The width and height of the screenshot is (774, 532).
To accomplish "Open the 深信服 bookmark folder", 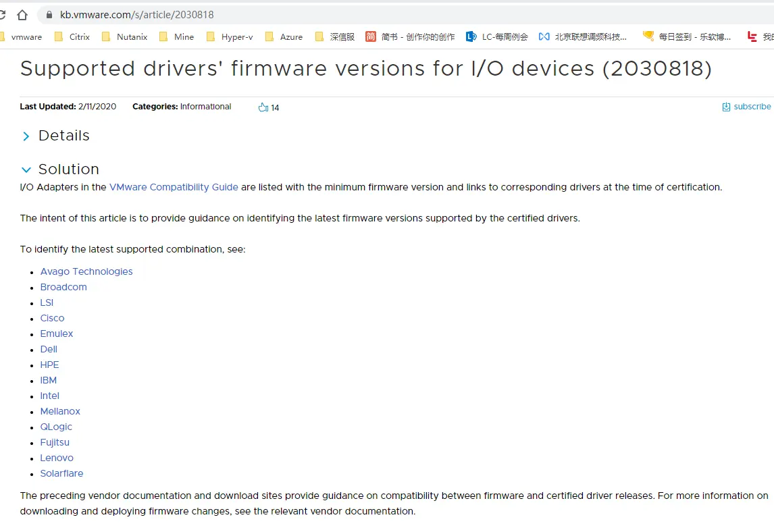I will pyautogui.click(x=335, y=36).
